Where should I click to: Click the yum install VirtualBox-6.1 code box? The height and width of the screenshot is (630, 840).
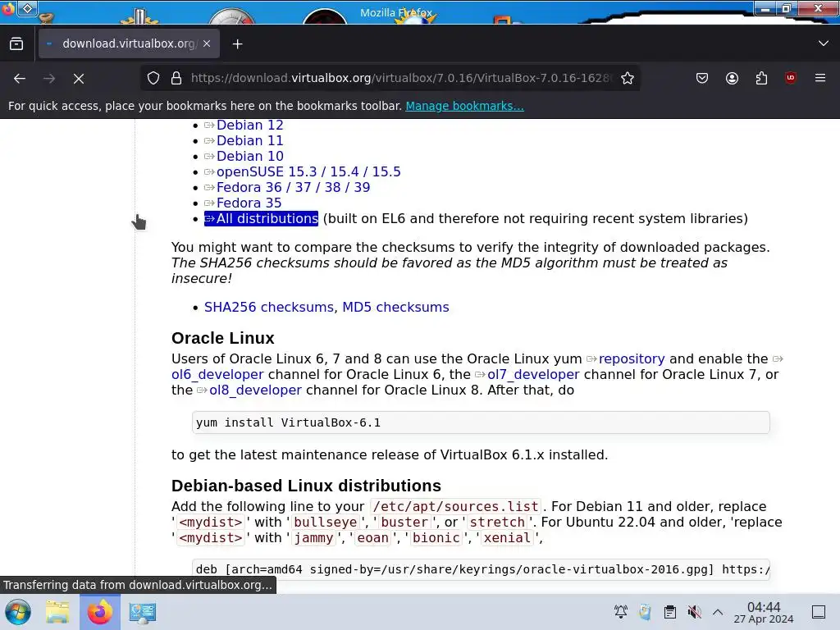tap(481, 422)
